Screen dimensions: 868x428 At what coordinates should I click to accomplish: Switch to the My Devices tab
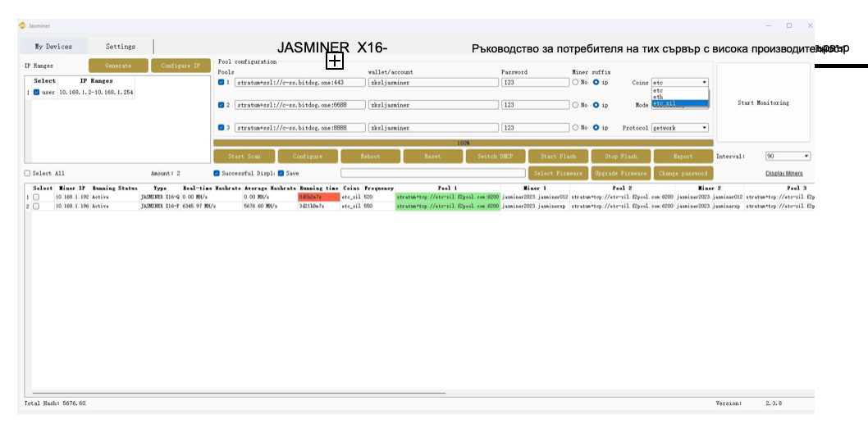point(53,47)
